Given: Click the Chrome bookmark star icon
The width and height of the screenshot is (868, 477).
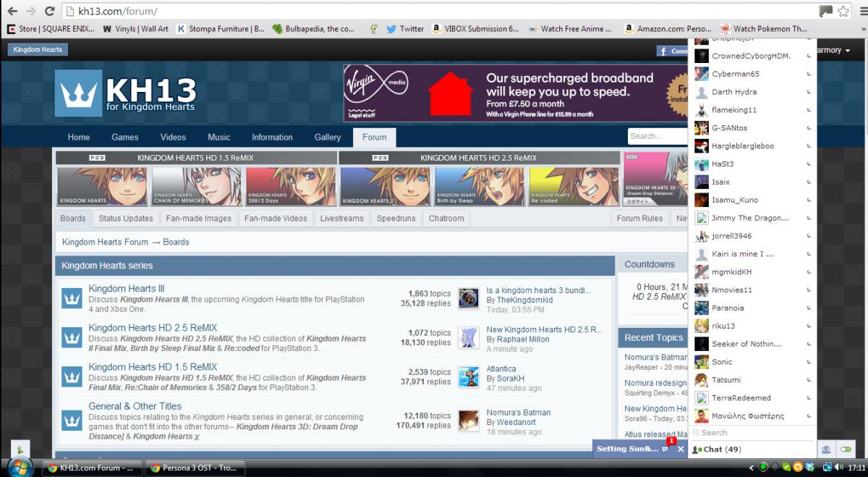Looking at the screenshot, I should (843, 12).
